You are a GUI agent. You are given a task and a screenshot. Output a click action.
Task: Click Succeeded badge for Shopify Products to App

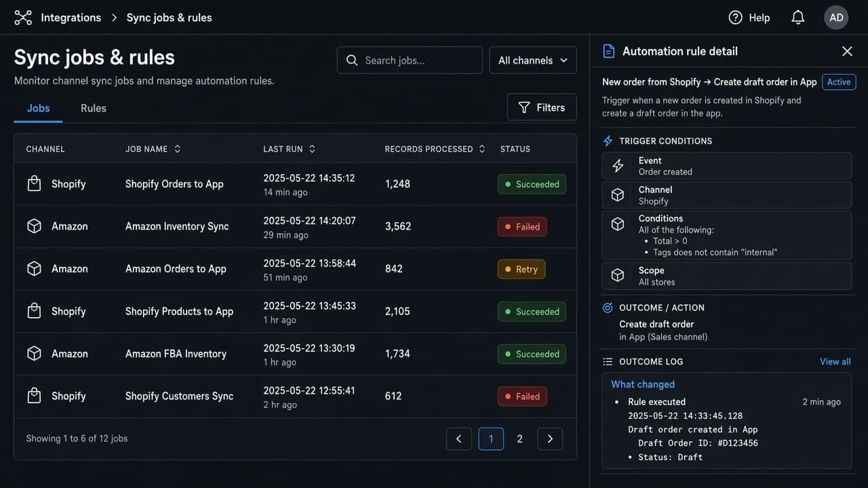pyautogui.click(x=532, y=312)
